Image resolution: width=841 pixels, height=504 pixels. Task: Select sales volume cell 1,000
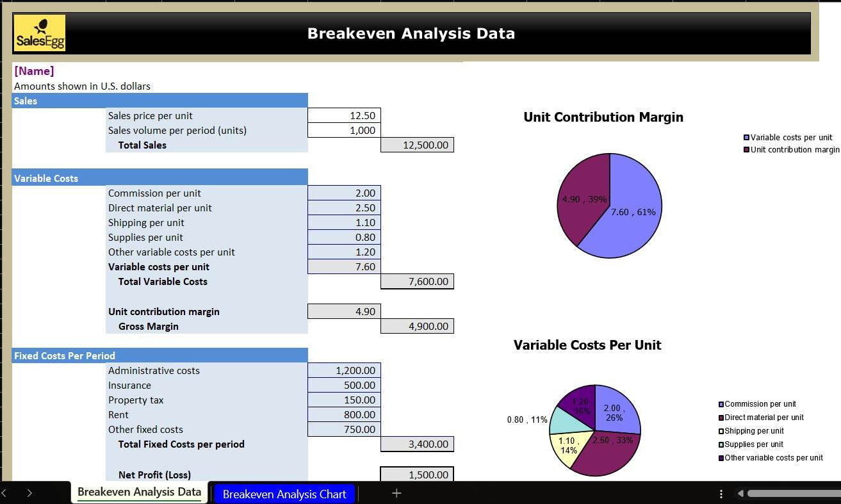tap(344, 130)
